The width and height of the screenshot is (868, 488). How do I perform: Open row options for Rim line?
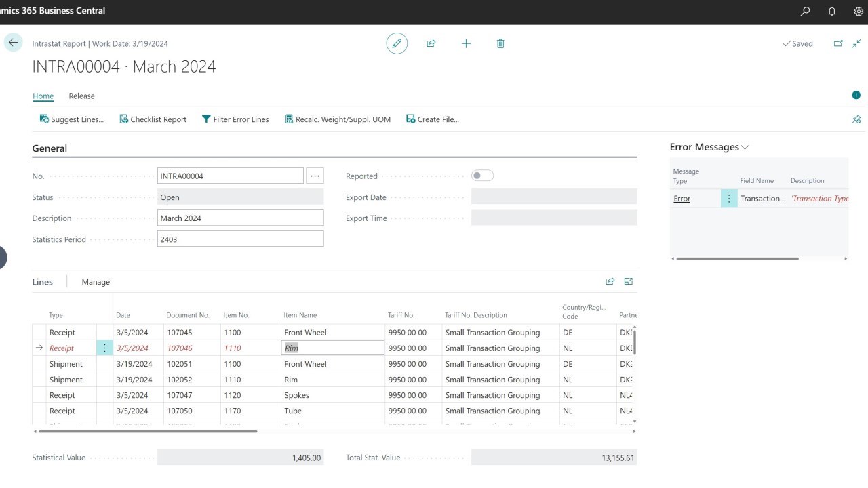[104, 348]
